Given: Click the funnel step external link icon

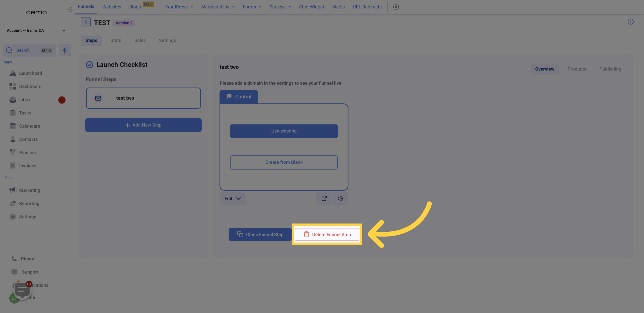Looking at the screenshot, I should (324, 199).
